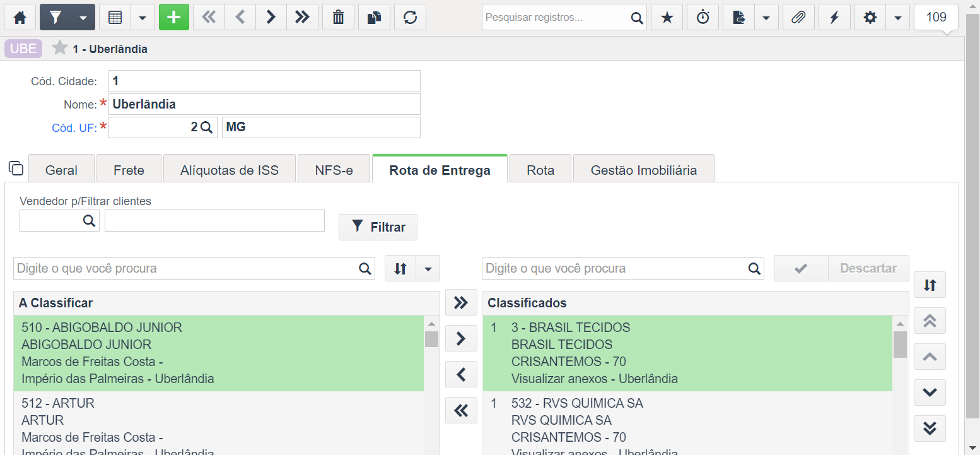Click the Filtrar button
This screenshot has width=980, height=455.
pyautogui.click(x=378, y=227)
